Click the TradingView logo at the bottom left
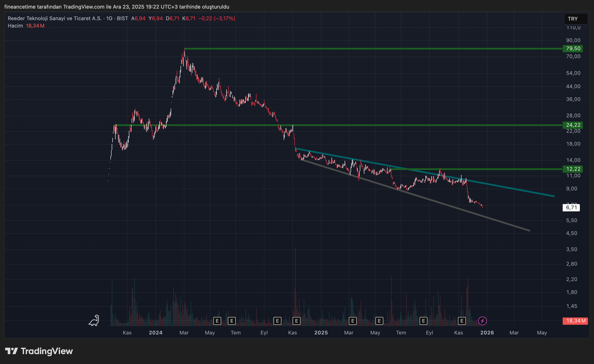Screen dimensions: 594x364 pos(39,351)
